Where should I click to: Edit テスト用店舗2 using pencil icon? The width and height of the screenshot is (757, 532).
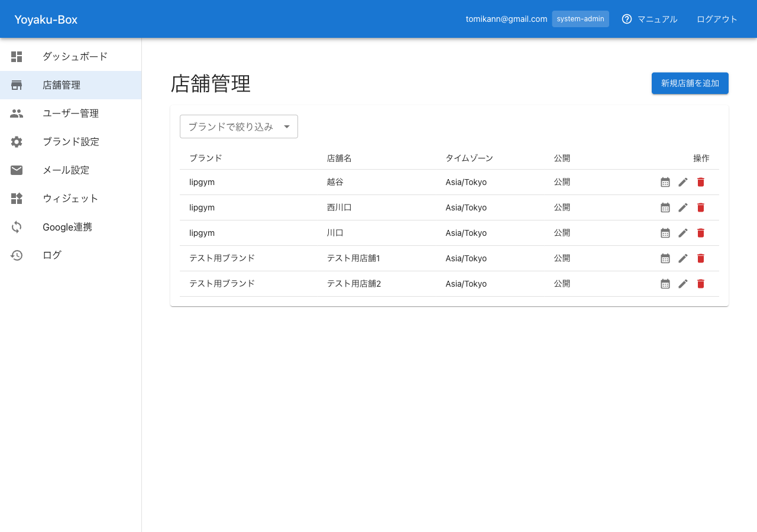click(x=683, y=284)
